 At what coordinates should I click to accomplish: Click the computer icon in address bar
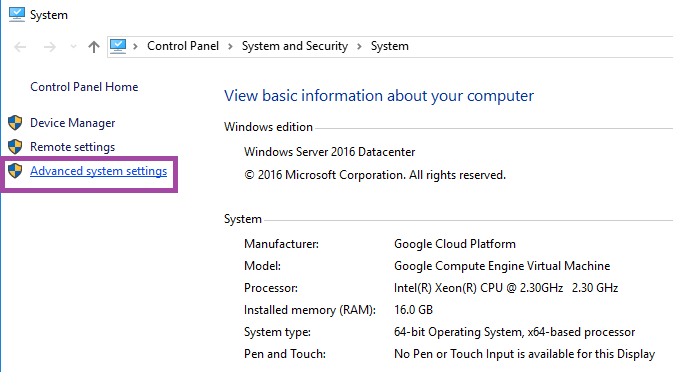pyautogui.click(x=118, y=46)
